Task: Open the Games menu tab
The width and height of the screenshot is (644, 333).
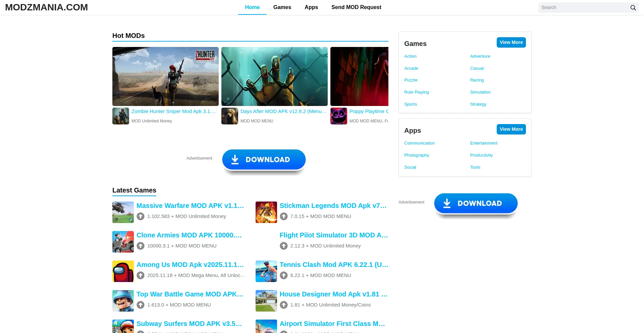Action: click(x=282, y=7)
